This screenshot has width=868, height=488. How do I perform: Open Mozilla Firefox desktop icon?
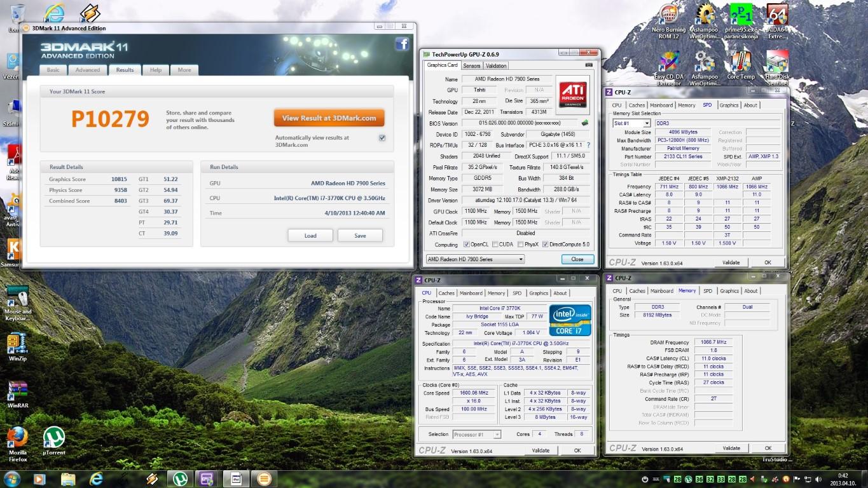[x=18, y=444]
